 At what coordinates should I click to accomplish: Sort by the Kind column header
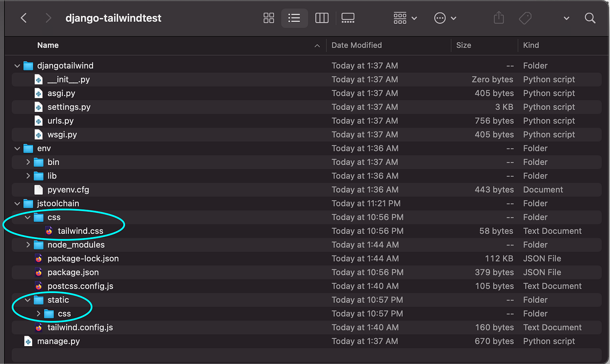(531, 45)
